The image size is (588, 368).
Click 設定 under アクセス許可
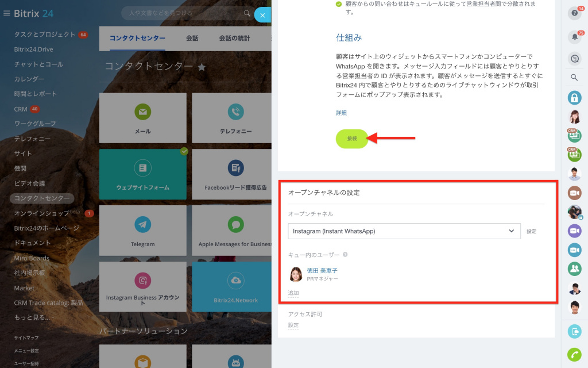tap(293, 325)
